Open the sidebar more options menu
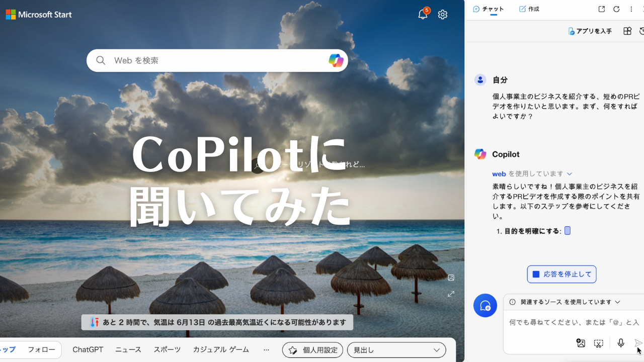The height and width of the screenshot is (362, 644). tap(631, 9)
